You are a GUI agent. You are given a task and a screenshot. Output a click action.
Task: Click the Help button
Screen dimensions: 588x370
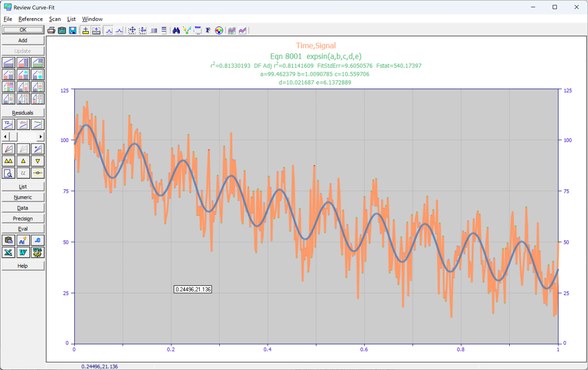point(23,266)
